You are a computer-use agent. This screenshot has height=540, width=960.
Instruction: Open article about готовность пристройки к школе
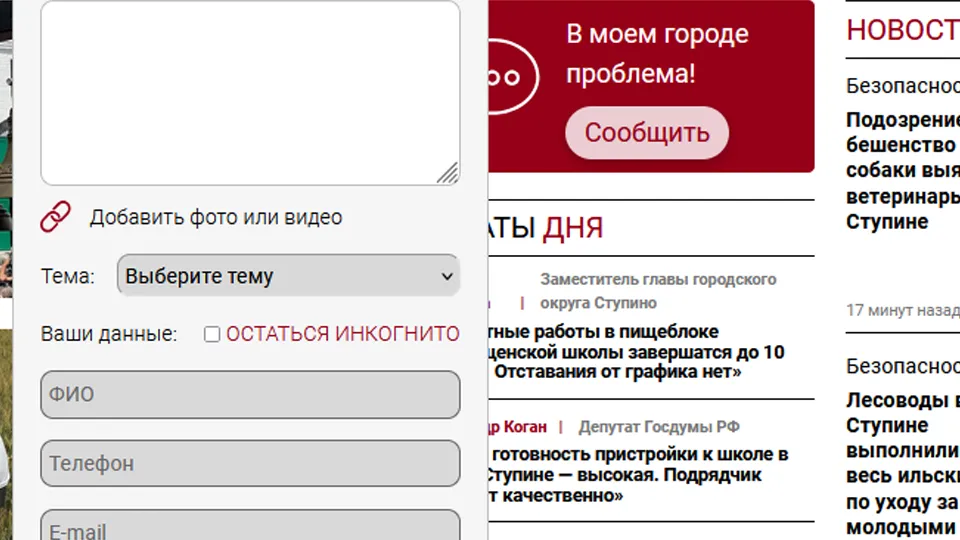[x=637, y=474]
